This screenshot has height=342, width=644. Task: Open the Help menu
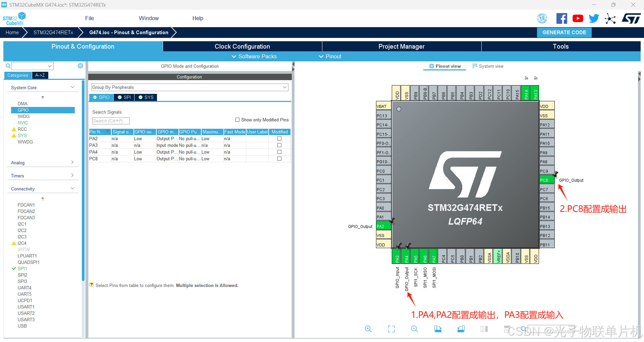[x=198, y=18]
